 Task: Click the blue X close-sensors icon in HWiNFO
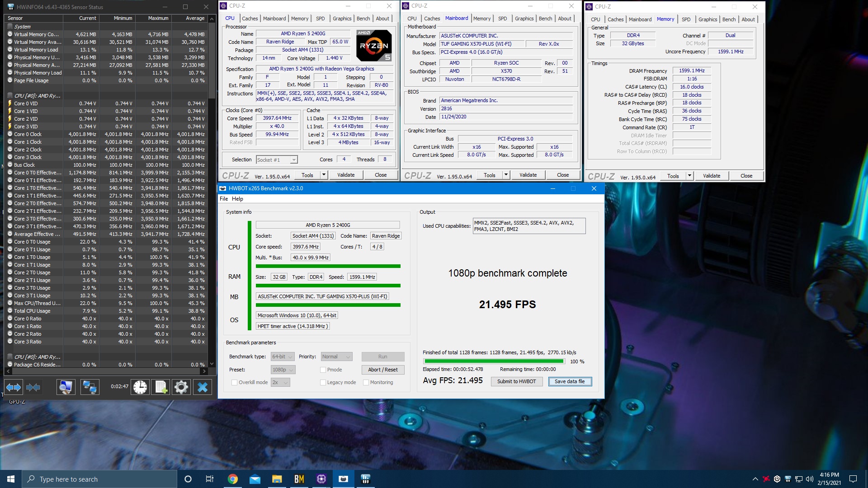coord(203,387)
